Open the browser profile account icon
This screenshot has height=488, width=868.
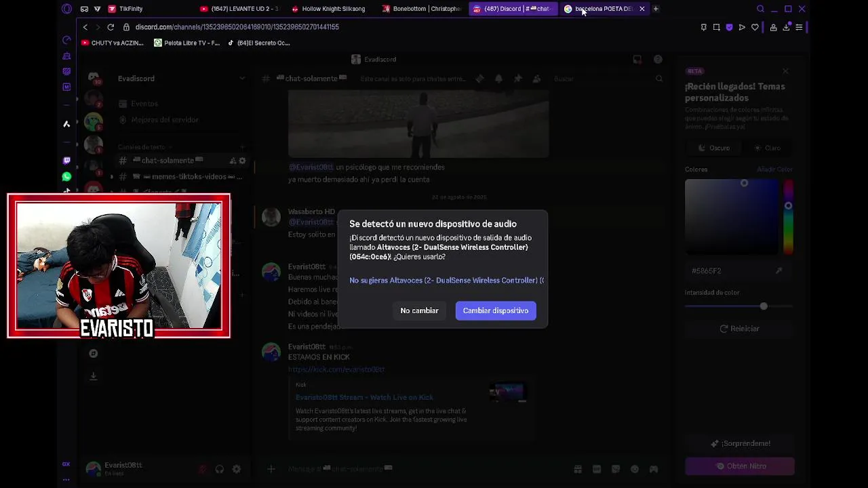point(773,27)
